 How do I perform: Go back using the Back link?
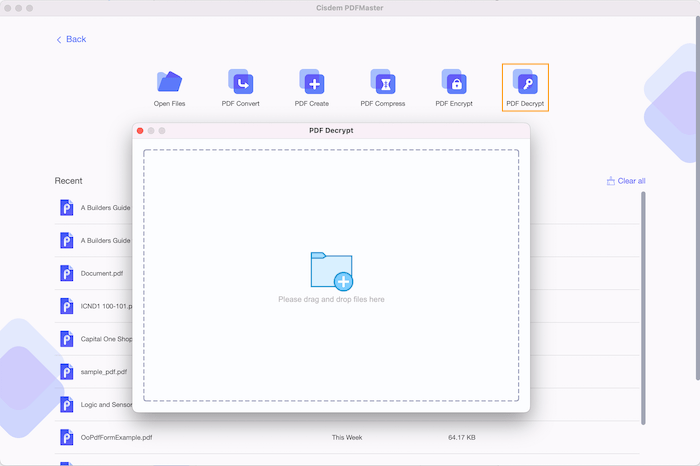[x=71, y=39]
